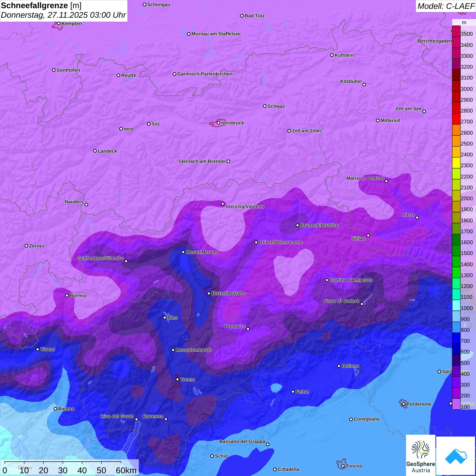The width and height of the screenshot is (476, 476).
Task: Click the 60km scale bar label
Action: pos(126,470)
